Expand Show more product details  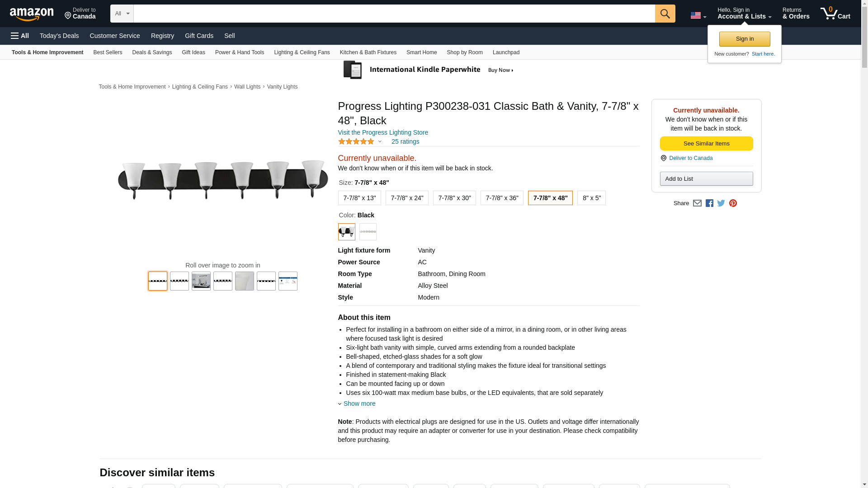(359, 404)
